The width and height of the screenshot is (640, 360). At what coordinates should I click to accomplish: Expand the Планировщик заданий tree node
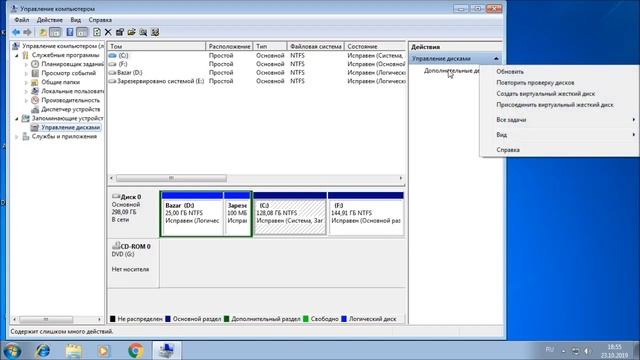click(26, 64)
